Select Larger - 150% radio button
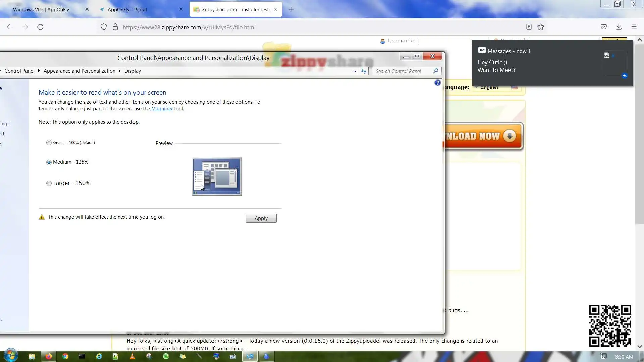This screenshot has width=644, height=362. 49,183
